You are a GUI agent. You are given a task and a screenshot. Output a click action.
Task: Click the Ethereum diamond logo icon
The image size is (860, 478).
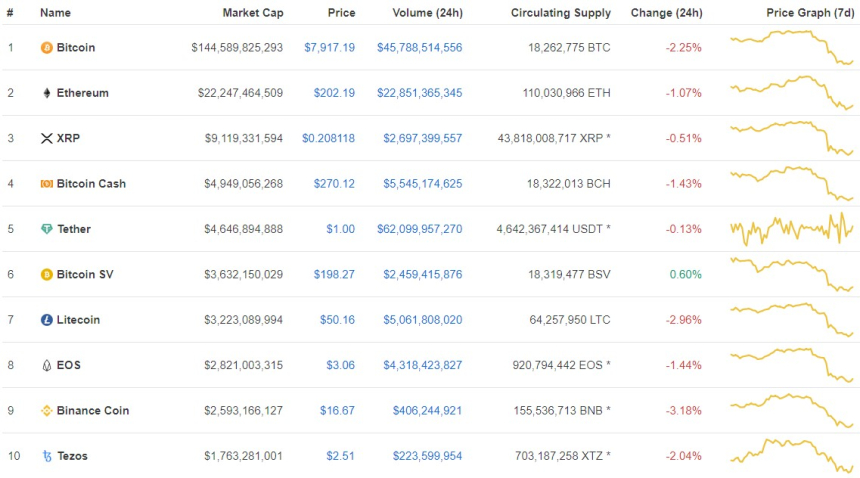46,93
